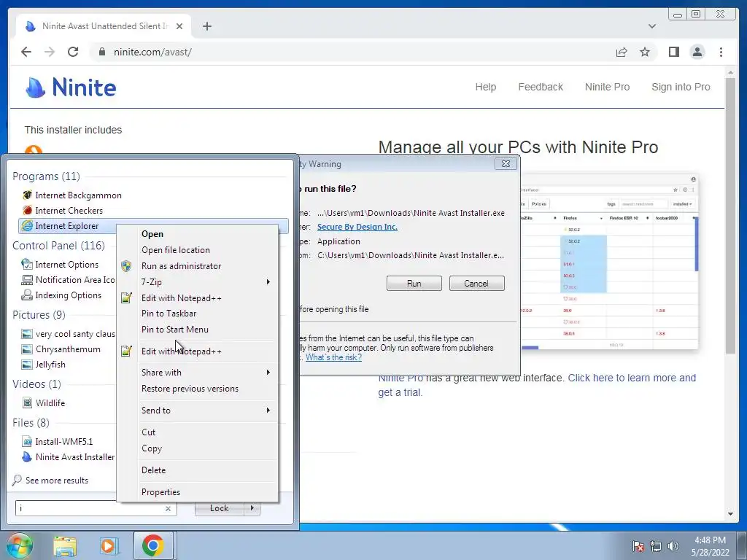Screen dimensions: 747x560
Task: Open Notification Area Icons result
Action: click(x=68, y=279)
